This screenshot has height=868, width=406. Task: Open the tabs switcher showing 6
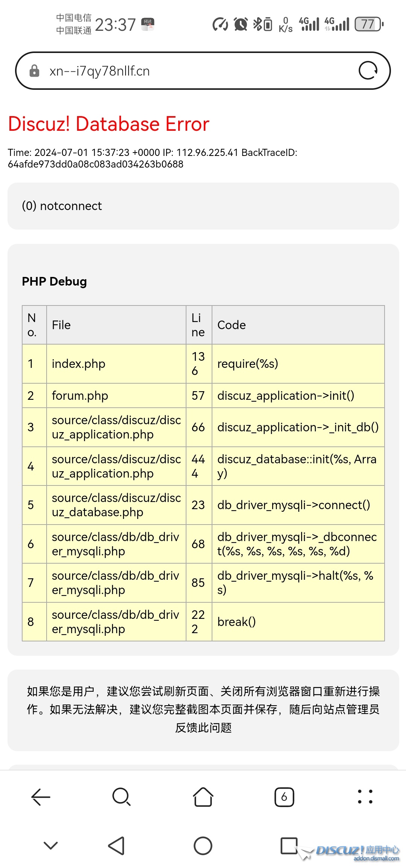(284, 797)
